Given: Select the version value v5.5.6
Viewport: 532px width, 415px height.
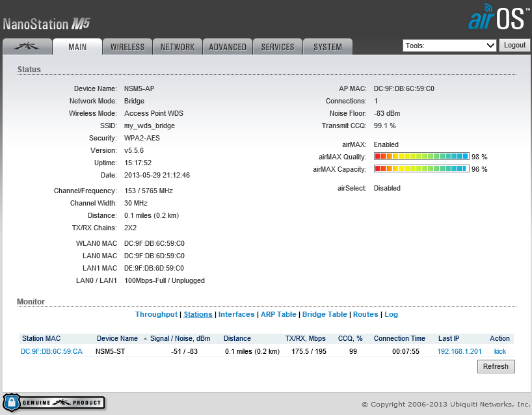Looking at the screenshot, I should [x=134, y=150].
